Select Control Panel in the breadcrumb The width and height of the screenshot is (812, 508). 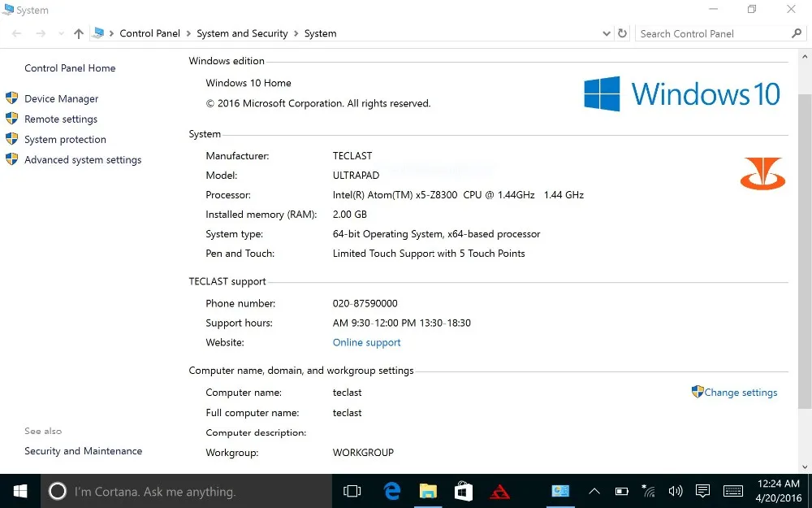149,33
